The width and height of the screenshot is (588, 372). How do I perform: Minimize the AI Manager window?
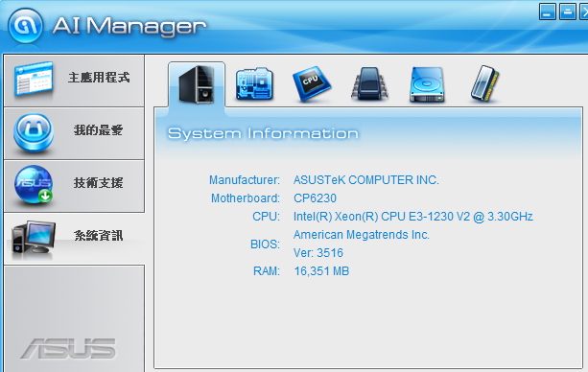547,12
